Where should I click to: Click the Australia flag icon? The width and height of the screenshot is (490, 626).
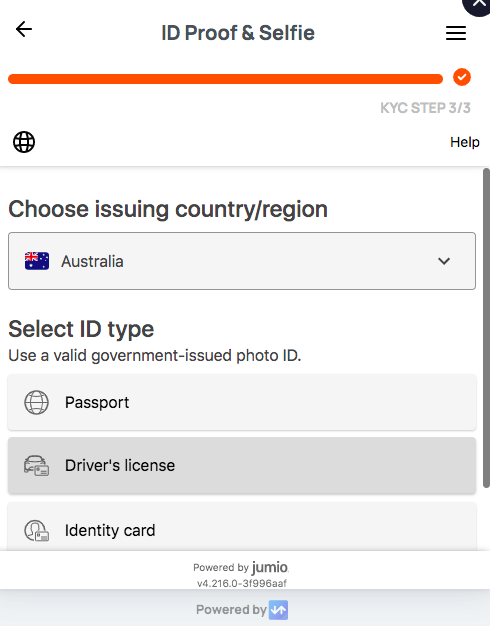pos(37,261)
